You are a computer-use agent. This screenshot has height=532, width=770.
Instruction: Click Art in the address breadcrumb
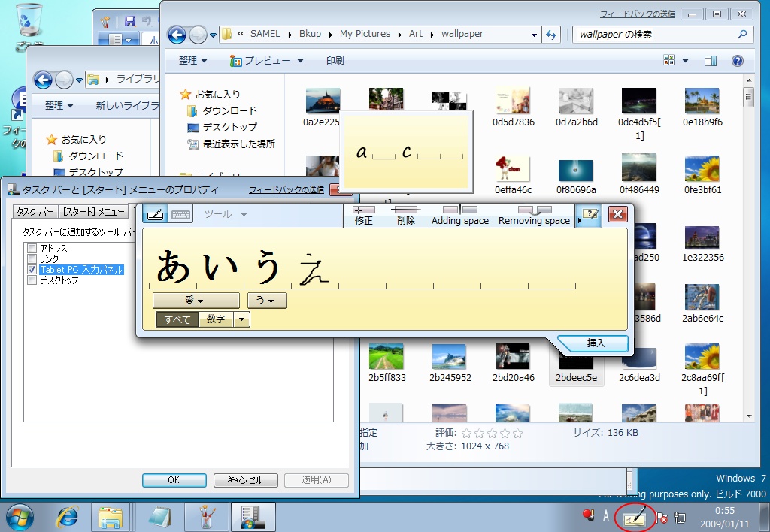pos(415,33)
